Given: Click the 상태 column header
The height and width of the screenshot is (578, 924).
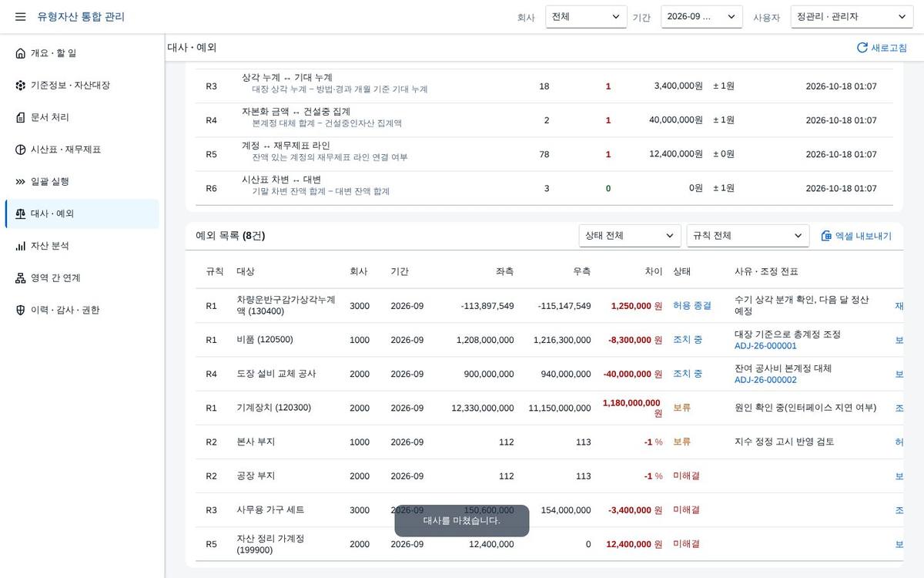Looking at the screenshot, I should click(x=682, y=272).
